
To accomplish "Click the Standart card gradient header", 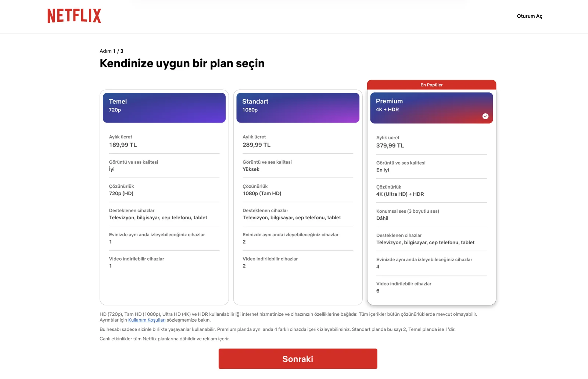I will 298,107.
